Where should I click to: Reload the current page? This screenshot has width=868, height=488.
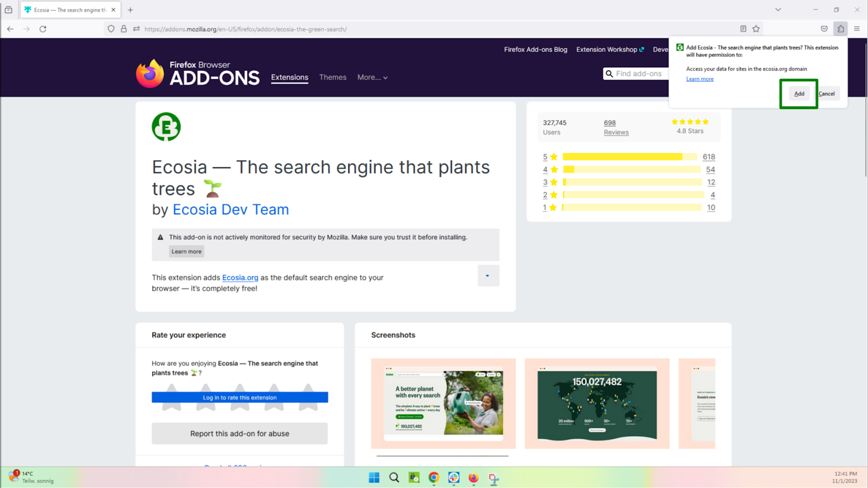click(43, 29)
